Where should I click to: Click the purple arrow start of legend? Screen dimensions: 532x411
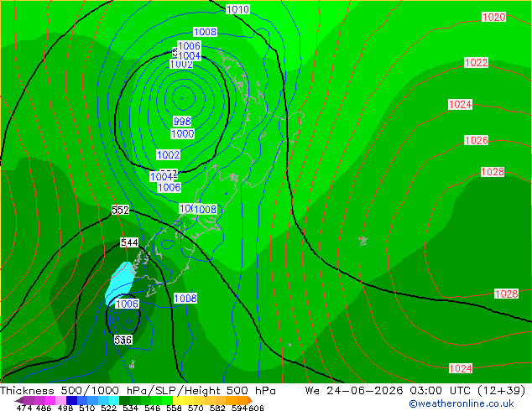[19, 400]
